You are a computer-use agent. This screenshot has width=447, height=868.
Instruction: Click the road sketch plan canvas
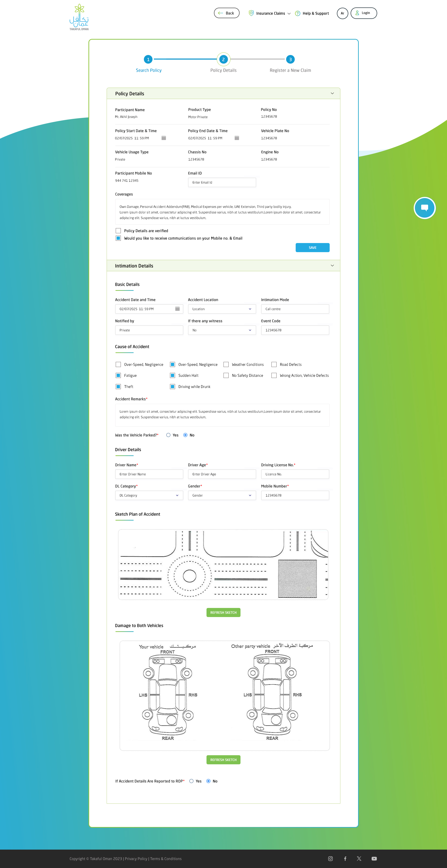click(223, 564)
